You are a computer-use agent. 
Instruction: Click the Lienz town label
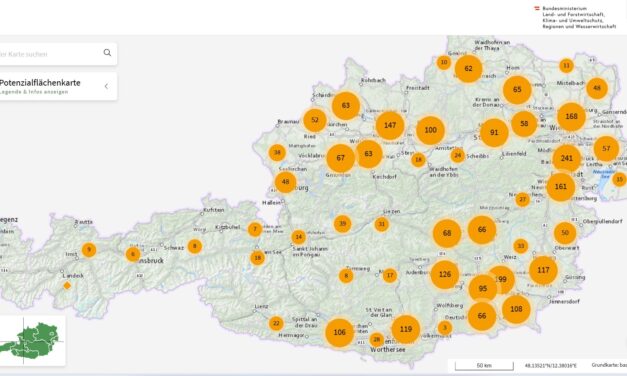(x=261, y=307)
